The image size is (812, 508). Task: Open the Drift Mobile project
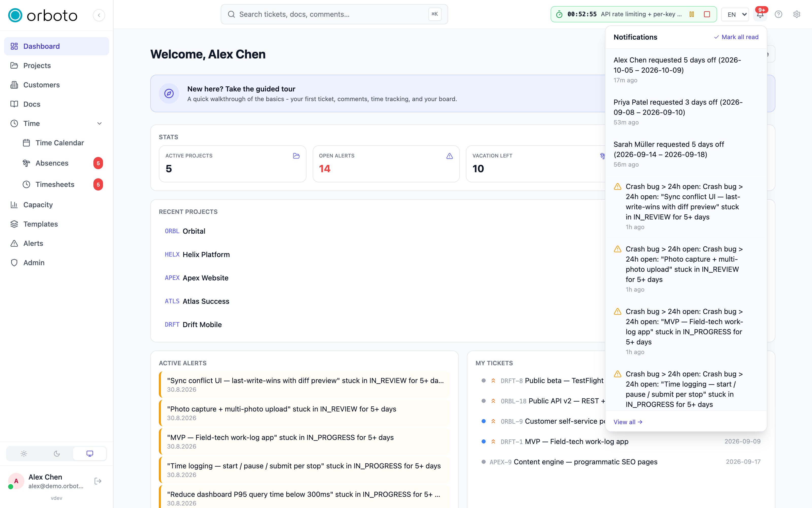193,325
